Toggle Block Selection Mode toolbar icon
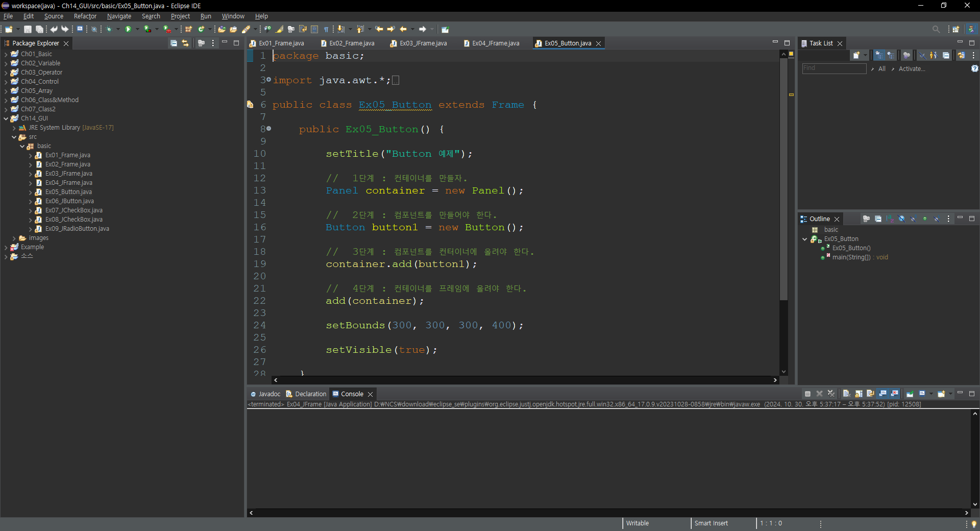This screenshot has width=980, height=531. click(x=314, y=30)
